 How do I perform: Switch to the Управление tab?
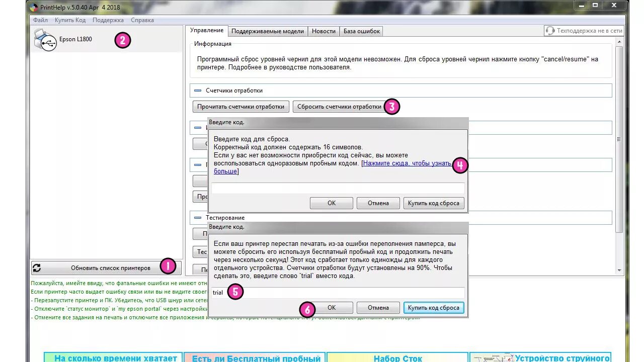[x=207, y=31]
